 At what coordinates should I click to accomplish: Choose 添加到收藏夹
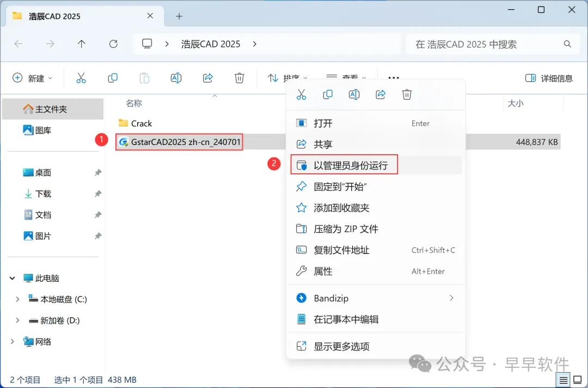376,208
